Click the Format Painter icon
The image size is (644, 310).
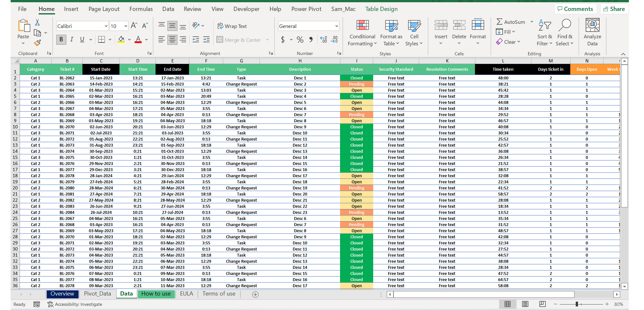pos(37,43)
